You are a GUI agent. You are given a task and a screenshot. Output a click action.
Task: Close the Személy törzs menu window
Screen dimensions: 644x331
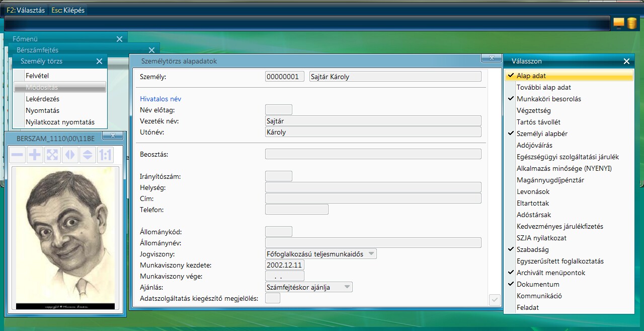pos(99,61)
